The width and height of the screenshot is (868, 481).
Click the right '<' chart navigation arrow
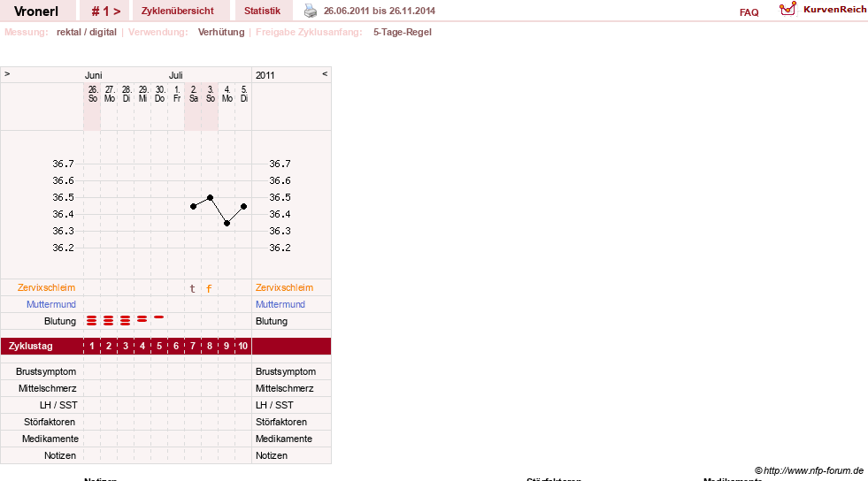pyautogui.click(x=325, y=74)
